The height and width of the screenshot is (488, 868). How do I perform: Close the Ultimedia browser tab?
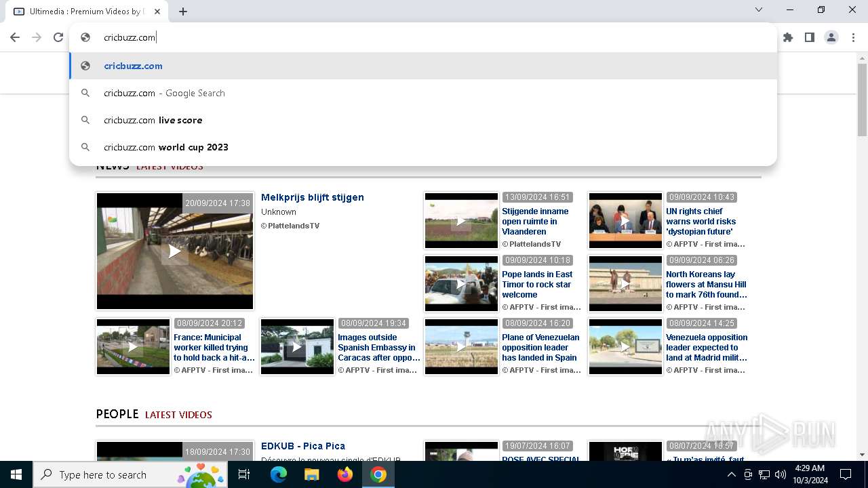point(158,12)
